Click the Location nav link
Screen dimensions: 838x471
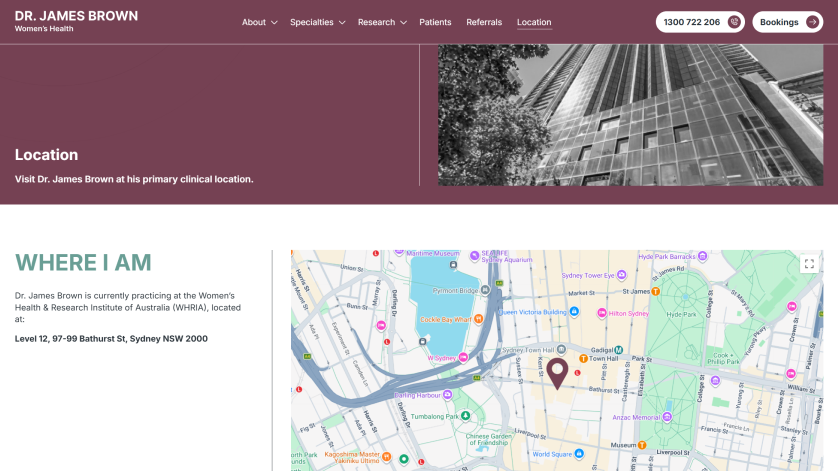tap(534, 22)
